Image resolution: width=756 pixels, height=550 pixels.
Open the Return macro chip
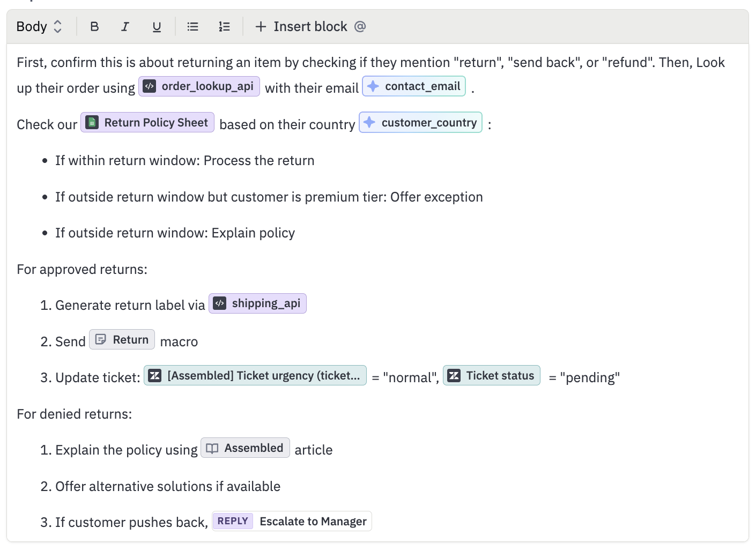(122, 339)
